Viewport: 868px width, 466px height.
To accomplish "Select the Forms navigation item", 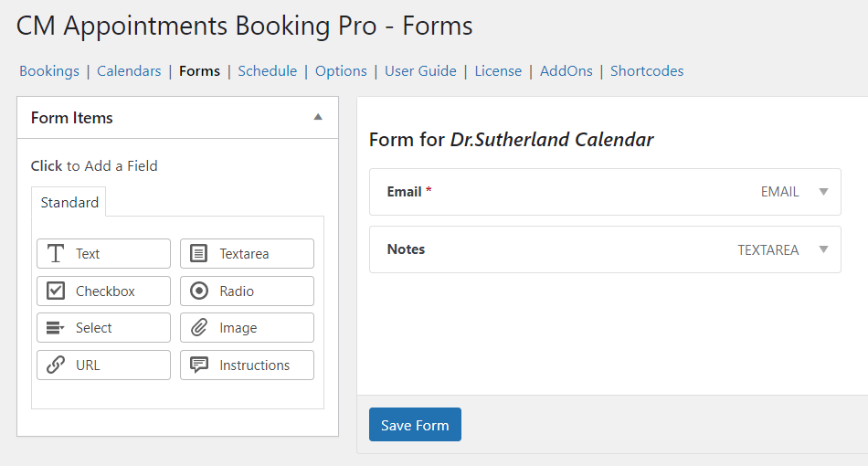I will coord(199,71).
